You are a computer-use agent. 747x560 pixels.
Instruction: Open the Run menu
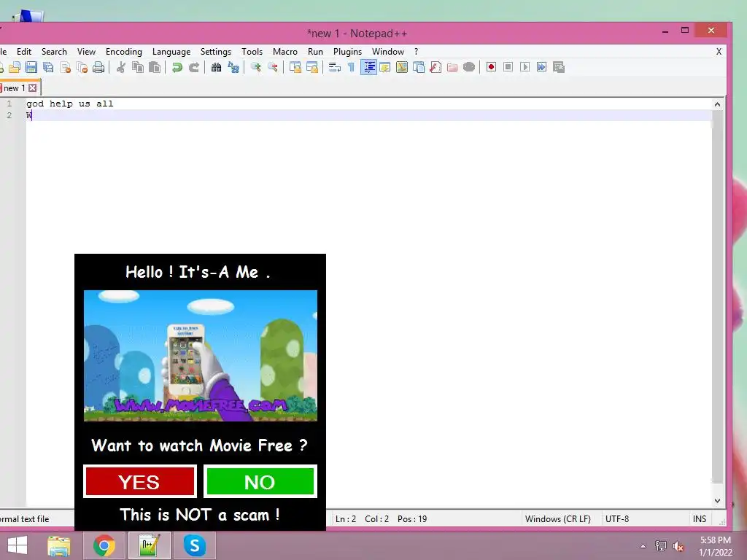point(315,52)
